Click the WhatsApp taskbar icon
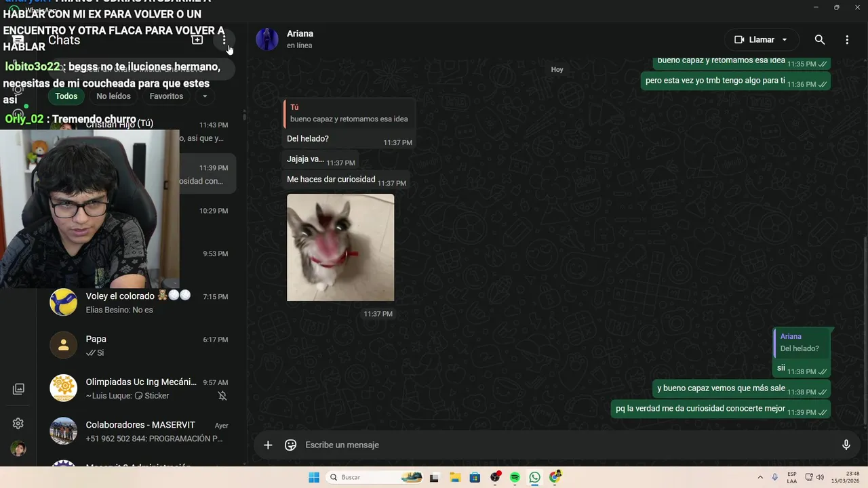The image size is (868, 488). click(535, 477)
